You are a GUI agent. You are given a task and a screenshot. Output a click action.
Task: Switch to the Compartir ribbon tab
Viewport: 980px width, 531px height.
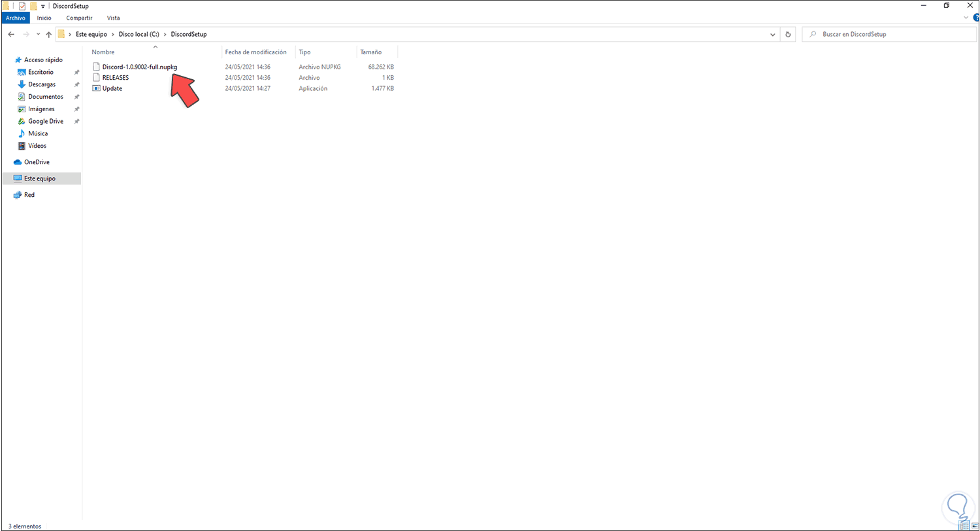pyautogui.click(x=78, y=18)
